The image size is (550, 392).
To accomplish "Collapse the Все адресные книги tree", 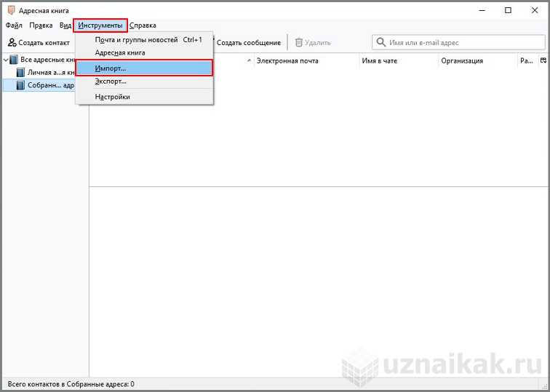I will [x=6, y=60].
